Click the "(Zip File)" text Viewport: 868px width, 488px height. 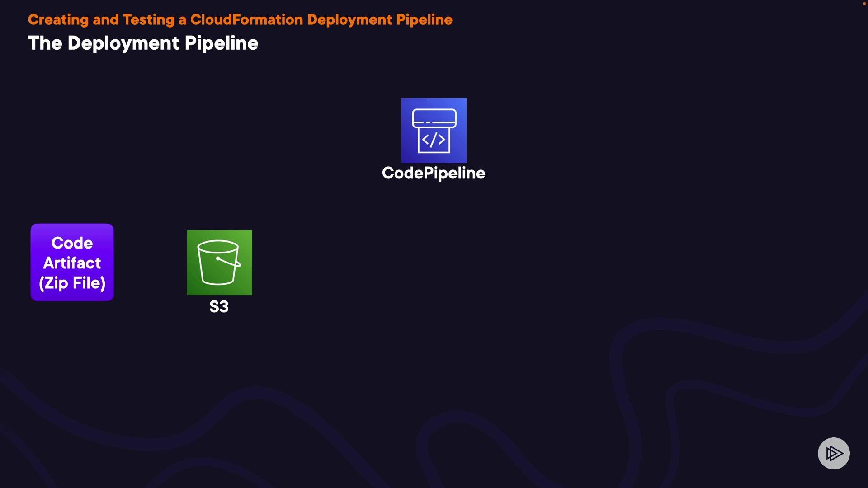(x=72, y=283)
